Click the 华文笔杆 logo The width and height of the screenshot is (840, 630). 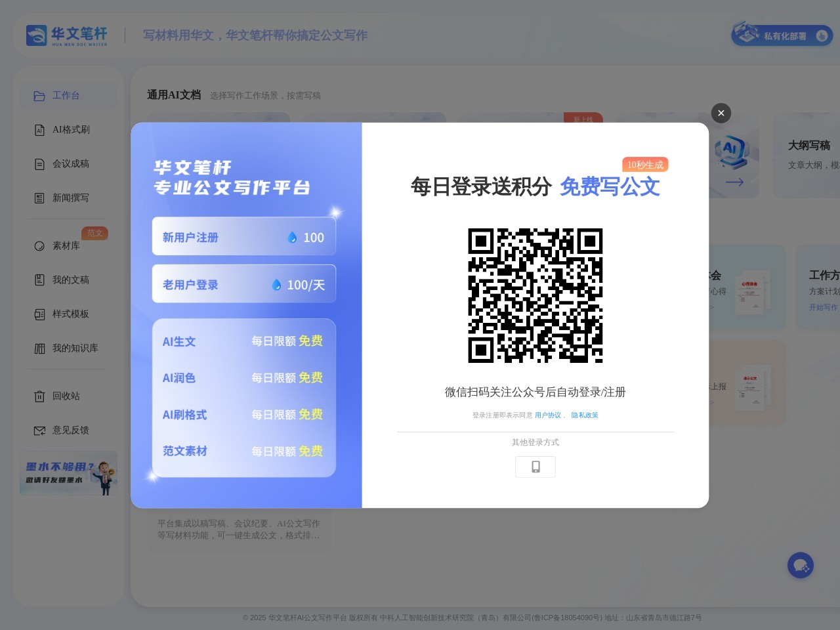[66, 35]
